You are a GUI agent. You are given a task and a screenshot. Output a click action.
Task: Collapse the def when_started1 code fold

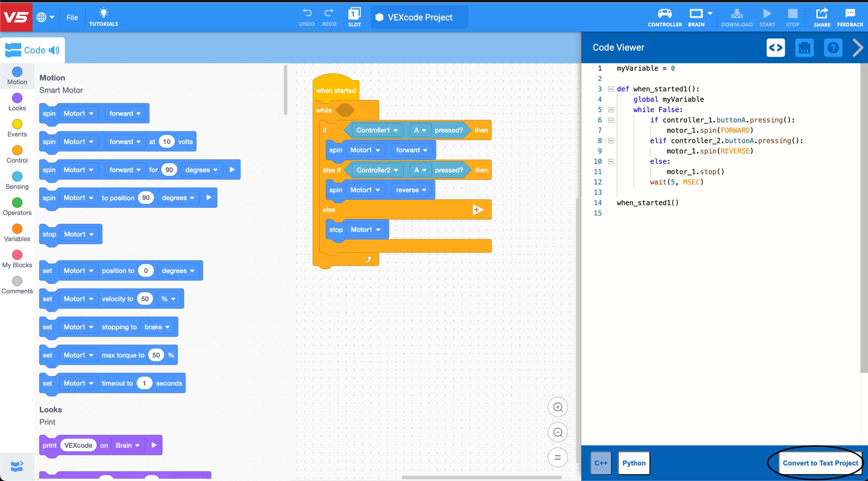point(611,89)
